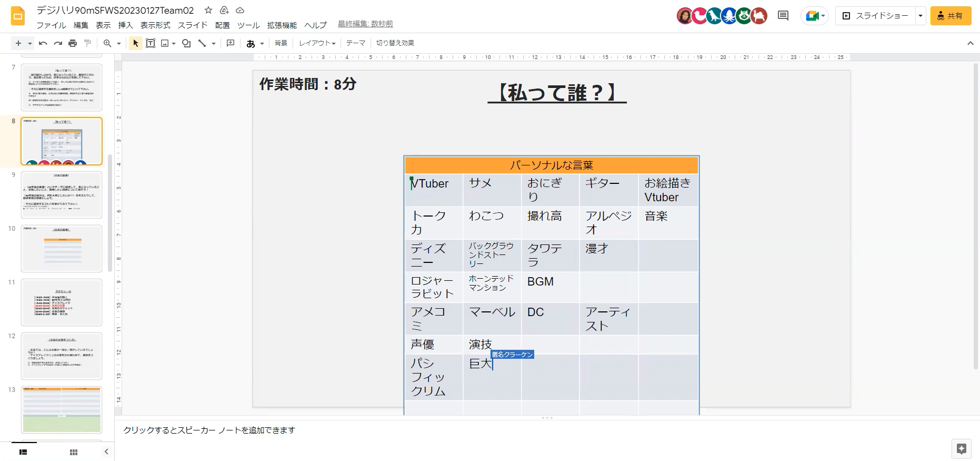Start the スライドショー presentation
Screen dimensions: 980x461
876,16
